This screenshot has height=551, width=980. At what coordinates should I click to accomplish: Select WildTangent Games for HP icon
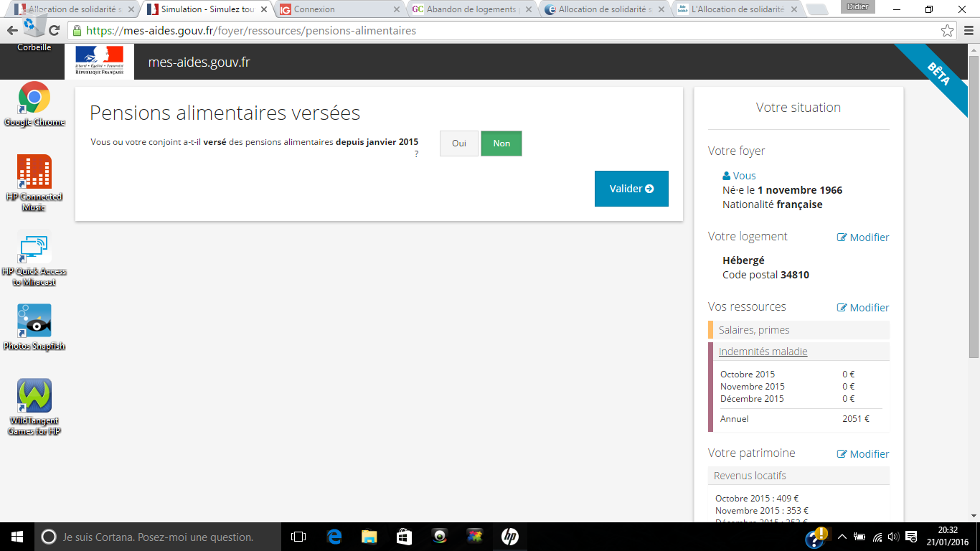point(34,407)
